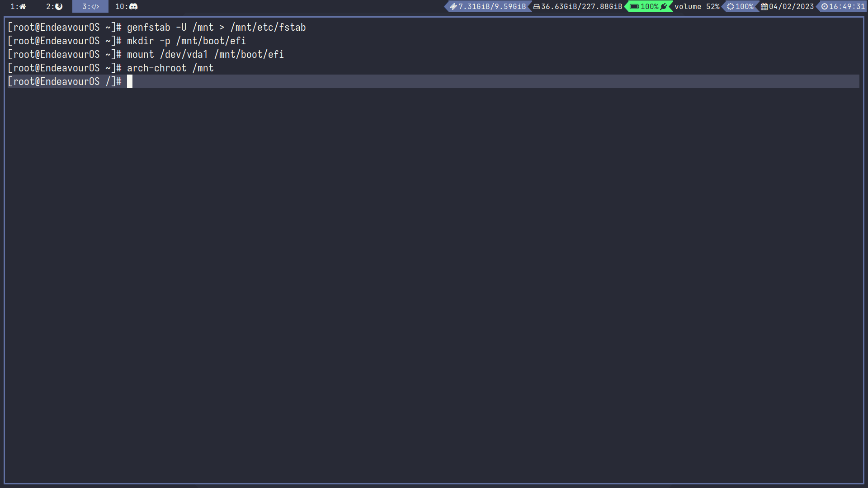Click the arch-chroot /mnt command line

tap(170, 68)
